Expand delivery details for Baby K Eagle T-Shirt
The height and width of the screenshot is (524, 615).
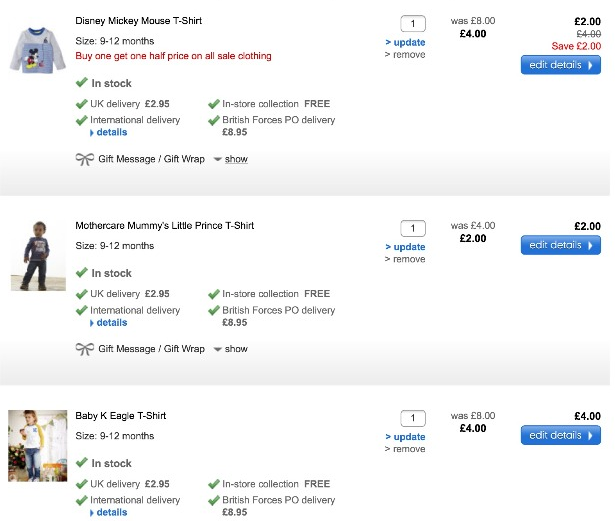pos(111,512)
